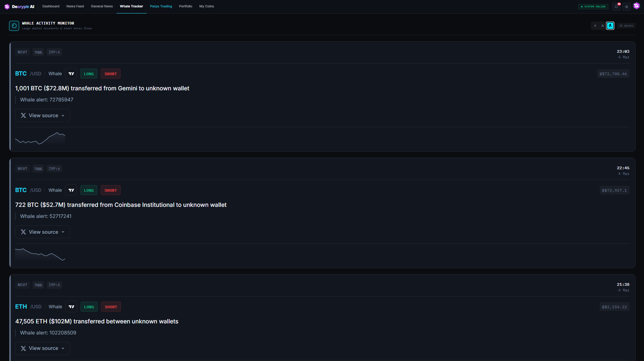Click the Whale Activity Monitor header icon
The image size is (644, 361).
(x=14, y=26)
